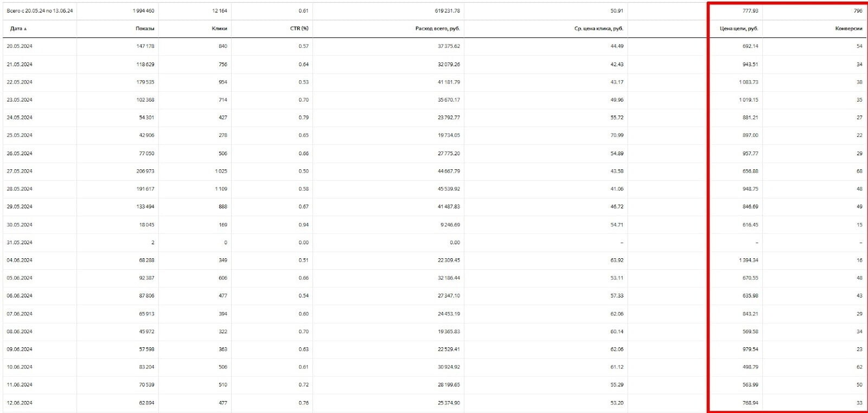868x413 pixels.
Task: Click the Конверсии column header
Action: pos(848,29)
